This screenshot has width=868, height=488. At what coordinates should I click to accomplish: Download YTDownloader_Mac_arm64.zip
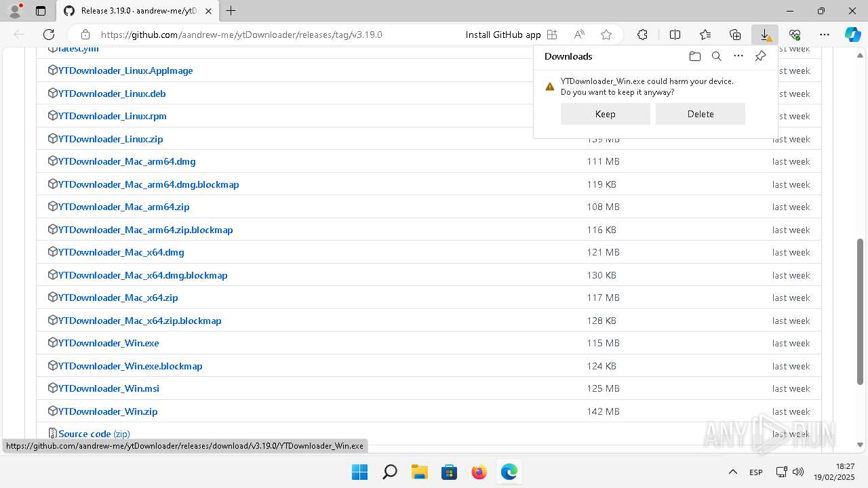click(124, 207)
